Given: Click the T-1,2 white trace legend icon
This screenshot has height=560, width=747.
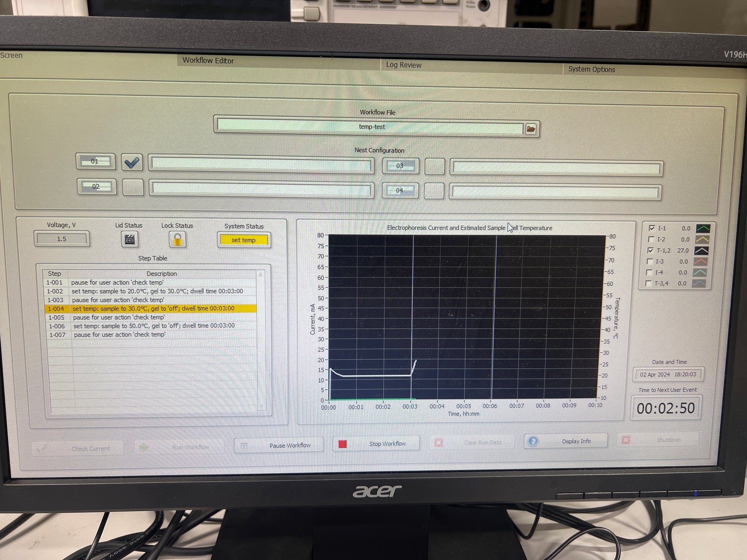Looking at the screenshot, I should (x=702, y=251).
